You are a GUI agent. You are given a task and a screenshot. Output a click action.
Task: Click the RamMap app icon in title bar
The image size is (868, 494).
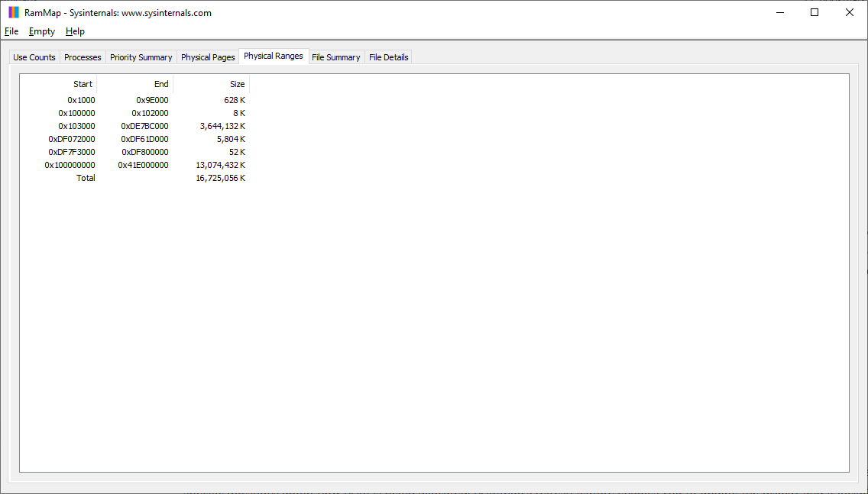click(x=14, y=13)
